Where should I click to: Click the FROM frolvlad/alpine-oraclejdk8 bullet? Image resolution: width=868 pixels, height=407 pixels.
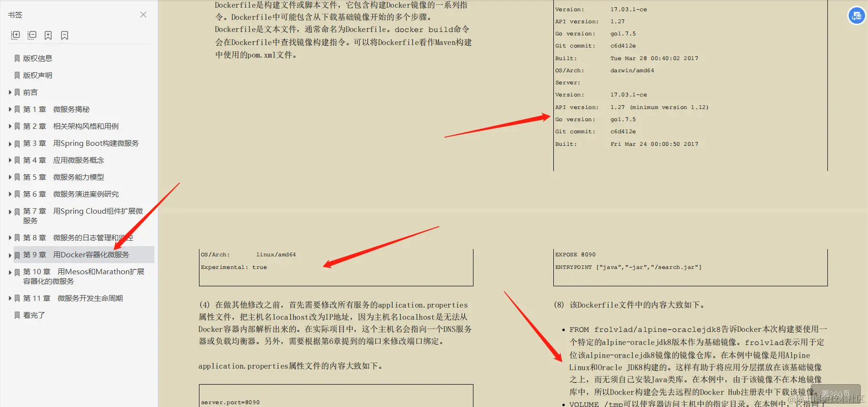698,360
